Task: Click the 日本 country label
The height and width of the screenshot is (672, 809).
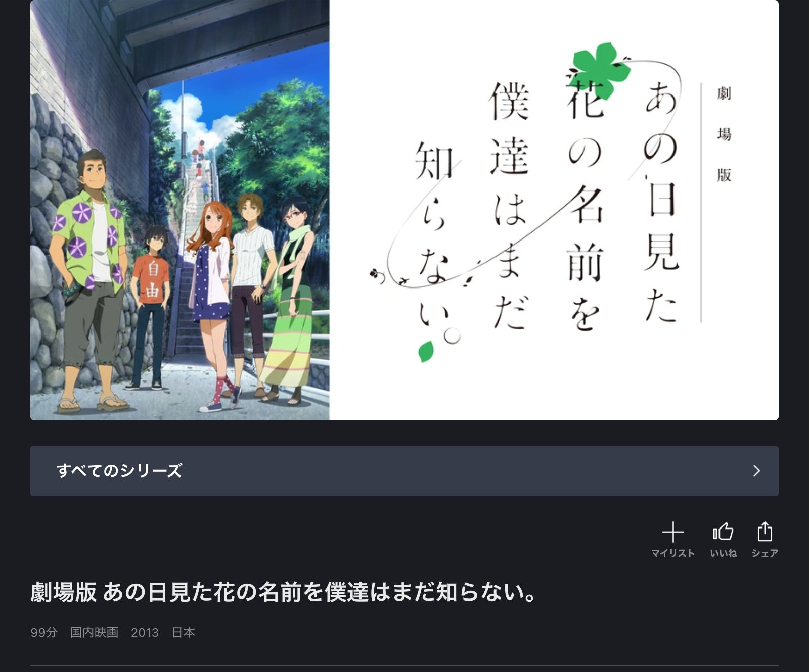Action: click(x=183, y=633)
